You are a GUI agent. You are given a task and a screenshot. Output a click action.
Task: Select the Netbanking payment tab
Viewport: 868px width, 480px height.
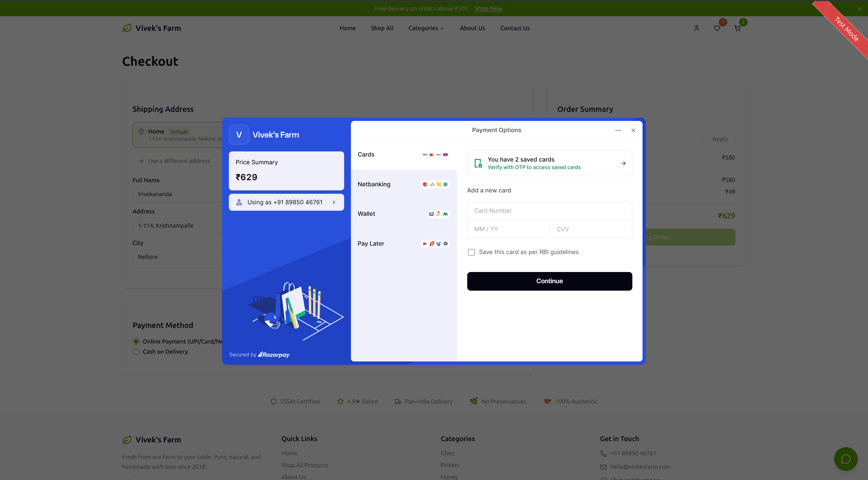[x=403, y=184]
